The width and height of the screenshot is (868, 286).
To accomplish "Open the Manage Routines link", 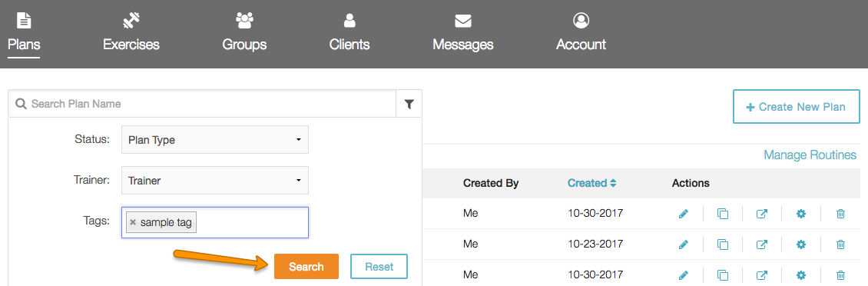I will point(810,155).
